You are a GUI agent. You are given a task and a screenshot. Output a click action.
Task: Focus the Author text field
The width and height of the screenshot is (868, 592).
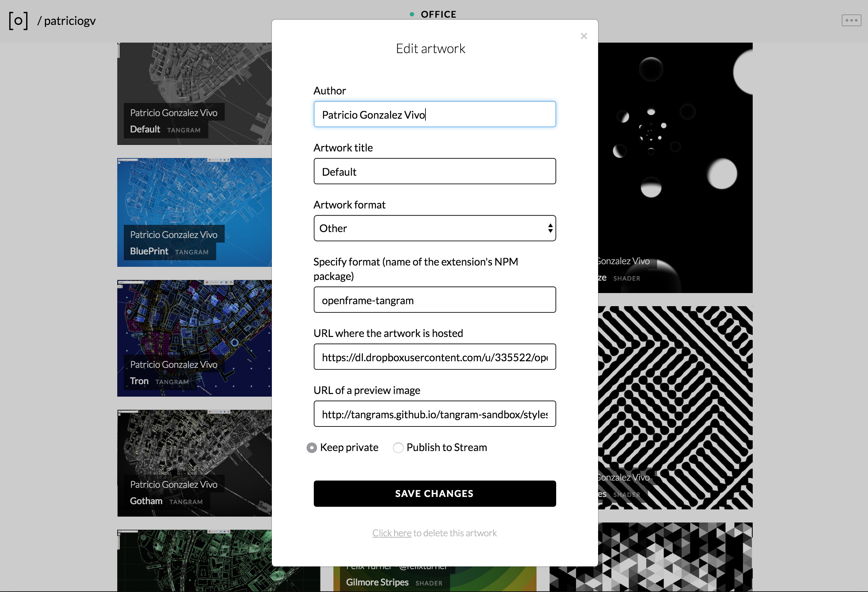point(434,114)
